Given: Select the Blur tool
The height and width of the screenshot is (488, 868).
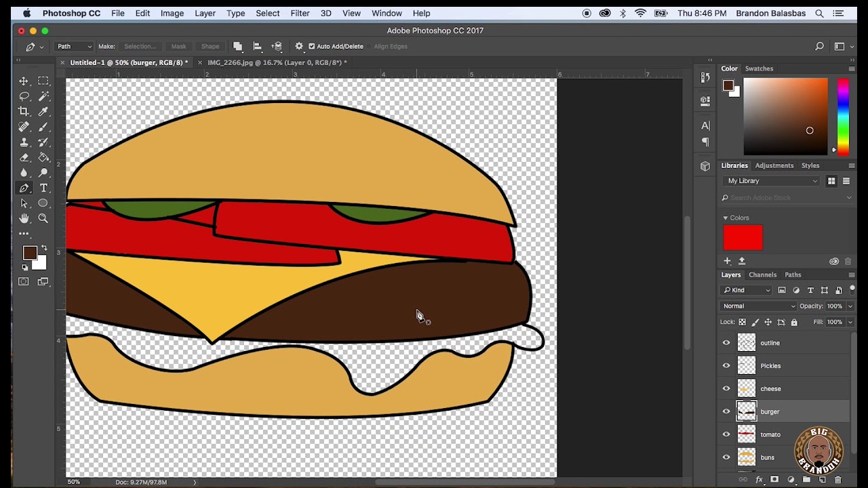Looking at the screenshot, I should (x=24, y=173).
